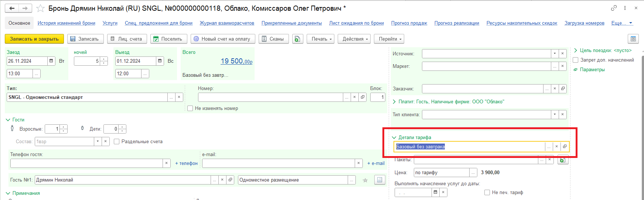Expand the Платит payer details

click(394, 101)
